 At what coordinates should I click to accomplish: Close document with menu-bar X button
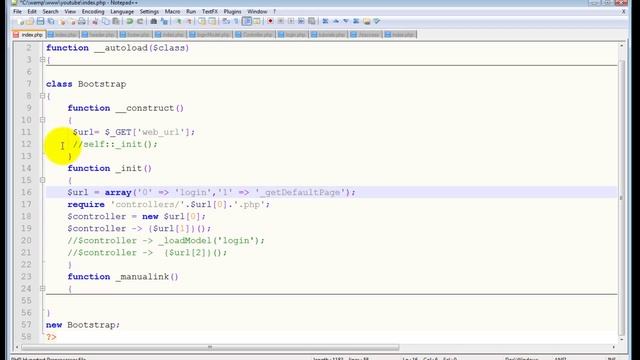[624, 11]
